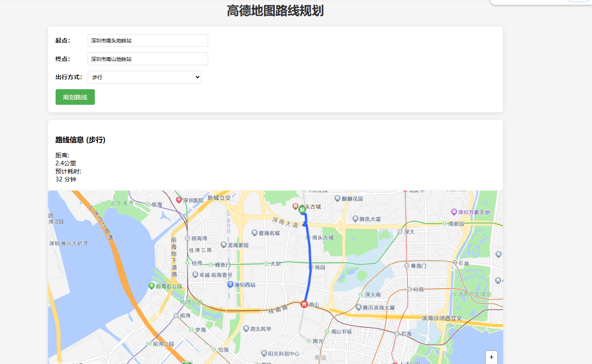This screenshot has width=592, height=364.
Task: Click the 白石路 road label
Action: pyautogui.click(x=461, y=263)
